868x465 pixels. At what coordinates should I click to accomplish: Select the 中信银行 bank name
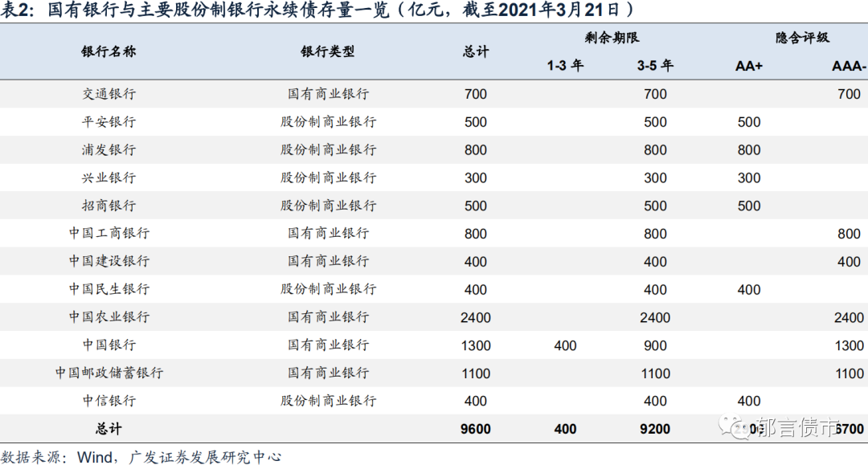108,401
